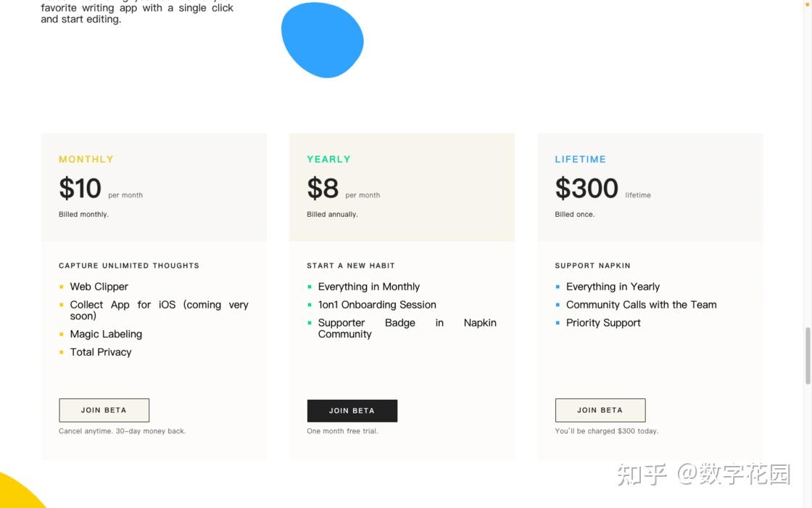The image size is (812, 508).
Task: Click the blue blob graphic near the top
Action: (x=323, y=40)
